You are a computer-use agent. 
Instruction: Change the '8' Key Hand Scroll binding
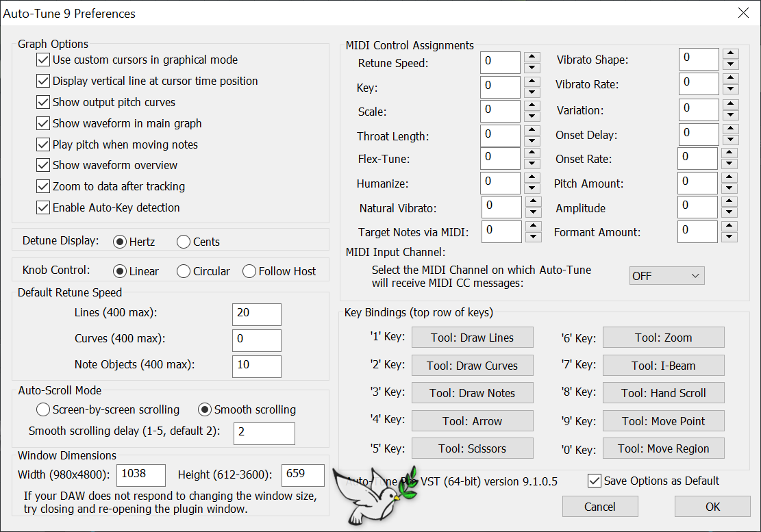(x=664, y=393)
